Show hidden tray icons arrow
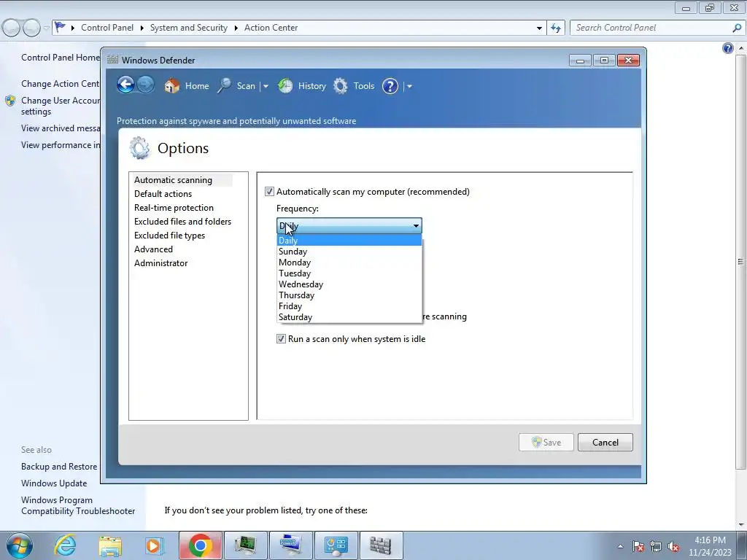 (x=620, y=546)
